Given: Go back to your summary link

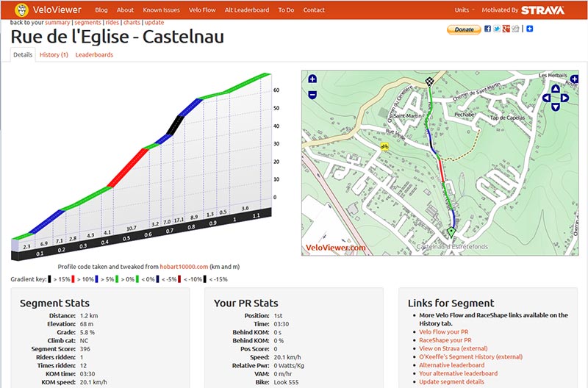Looking at the screenshot, I should (x=57, y=23).
